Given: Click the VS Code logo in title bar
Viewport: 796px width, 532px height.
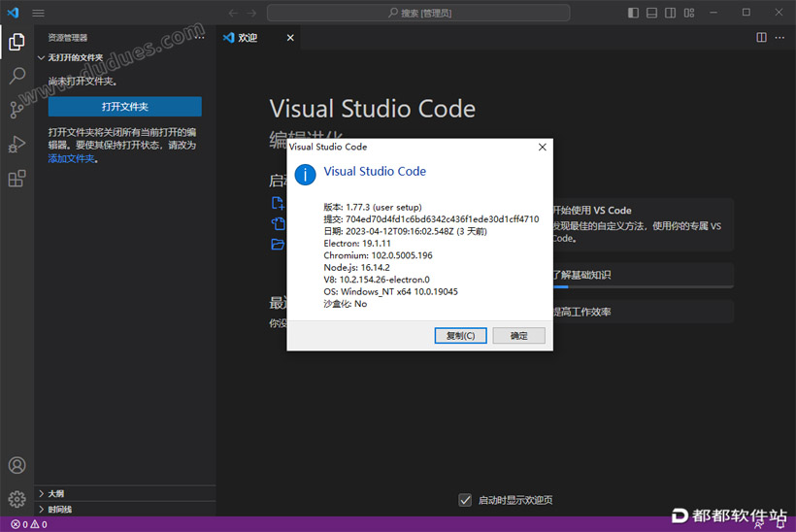Looking at the screenshot, I should [x=14, y=13].
